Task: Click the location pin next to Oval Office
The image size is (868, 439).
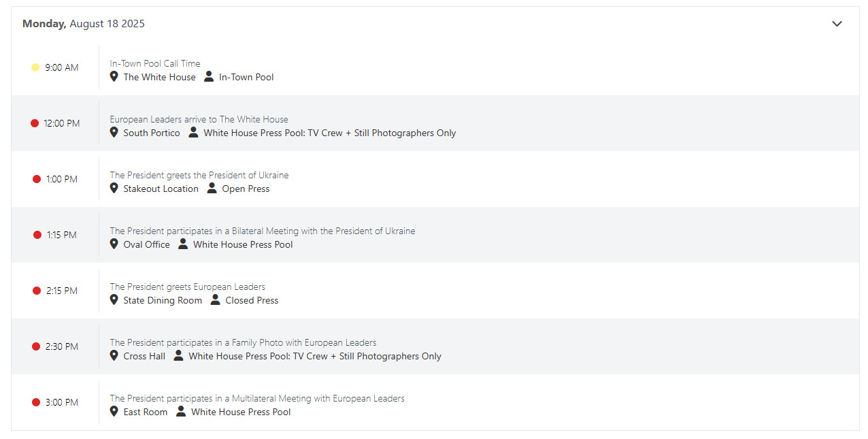Action: pos(114,244)
